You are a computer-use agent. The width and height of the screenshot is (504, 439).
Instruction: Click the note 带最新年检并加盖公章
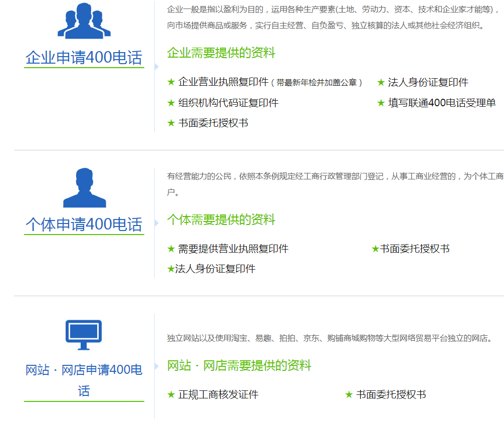click(x=317, y=83)
